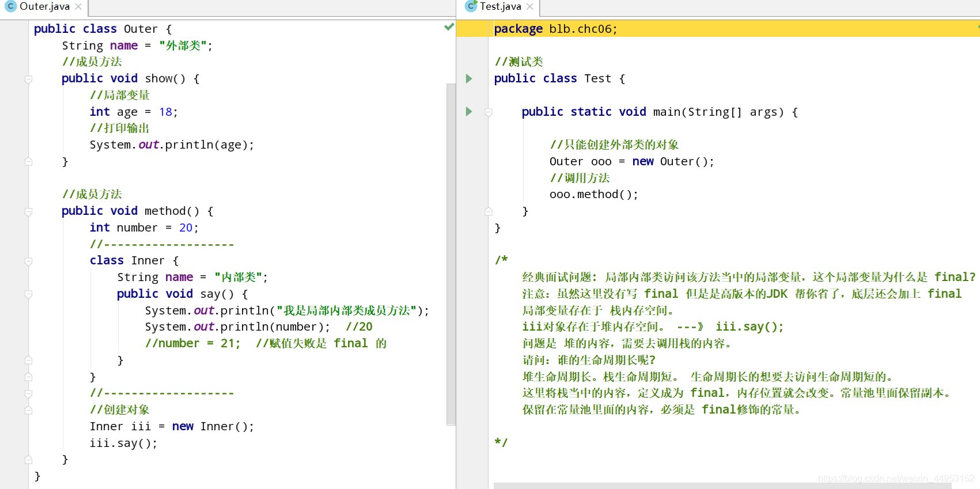Click the commented '//number = 21;' line
980x489 pixels.
266,343
